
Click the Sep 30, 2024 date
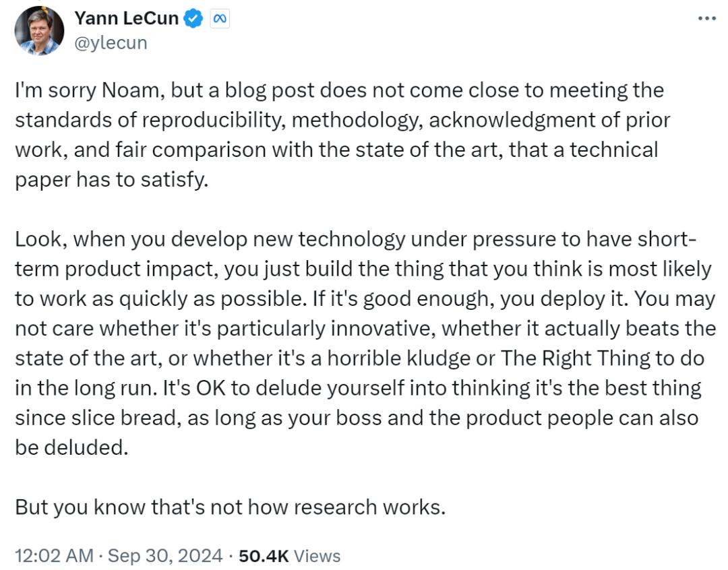[165, 556]
